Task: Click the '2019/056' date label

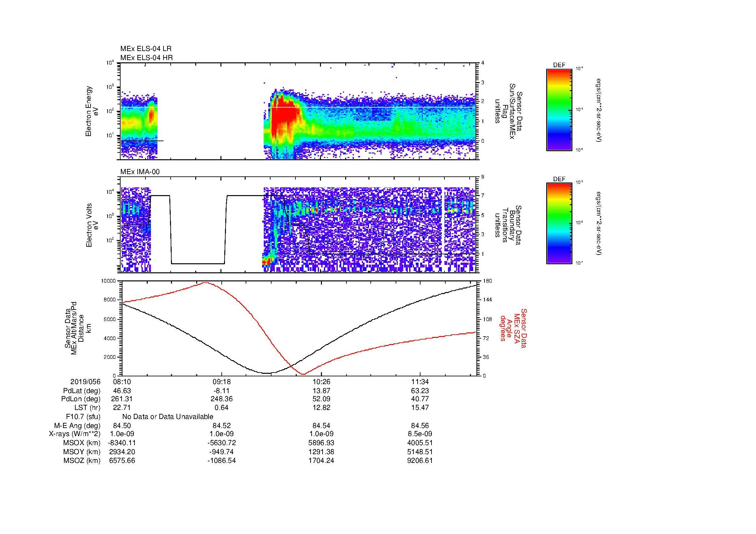Action: point(85,382)
